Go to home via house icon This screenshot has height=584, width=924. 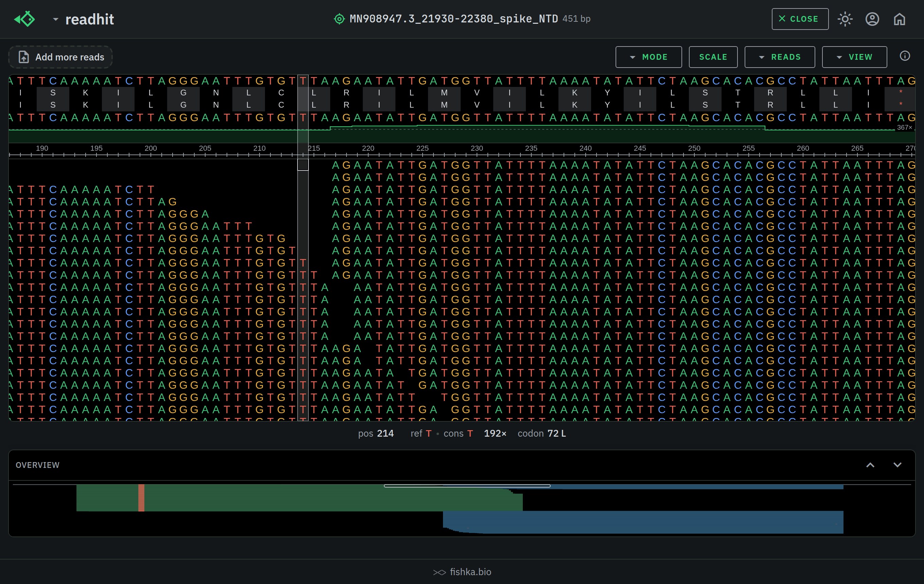(x=900, y=19)
